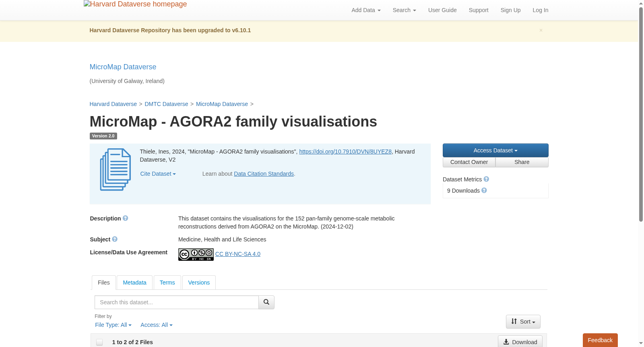The image size is (644, 347).
Task: Open the Sort dropdown
Action: coord(523,322)
